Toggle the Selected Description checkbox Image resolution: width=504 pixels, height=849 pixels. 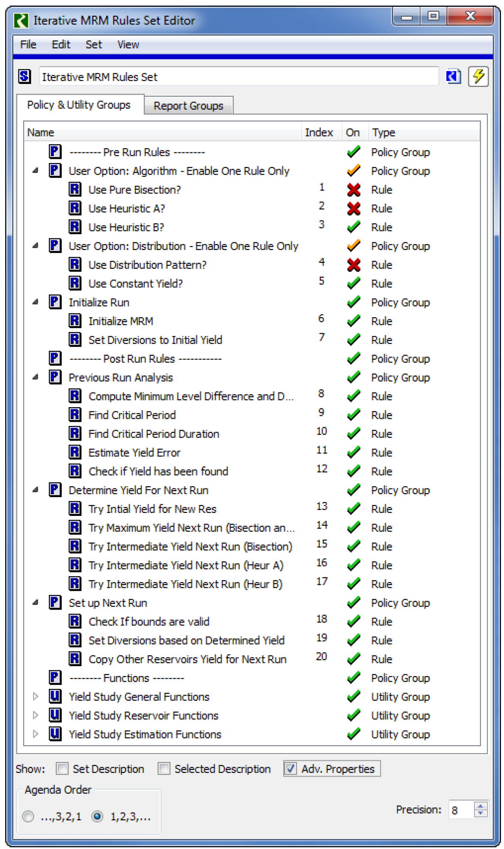[x=164, y=769]
